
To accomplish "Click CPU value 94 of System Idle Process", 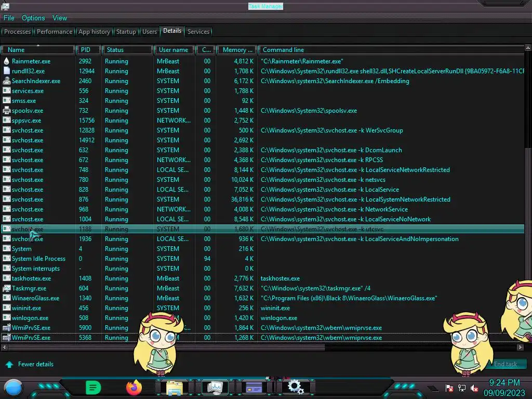I will tap(207, 259).
